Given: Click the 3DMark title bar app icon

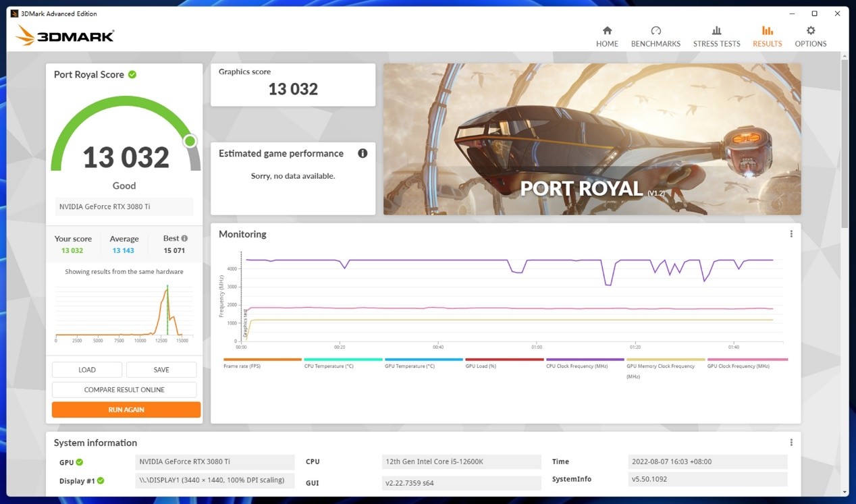Looking at the screenshot, I should (x=14, y=13).
